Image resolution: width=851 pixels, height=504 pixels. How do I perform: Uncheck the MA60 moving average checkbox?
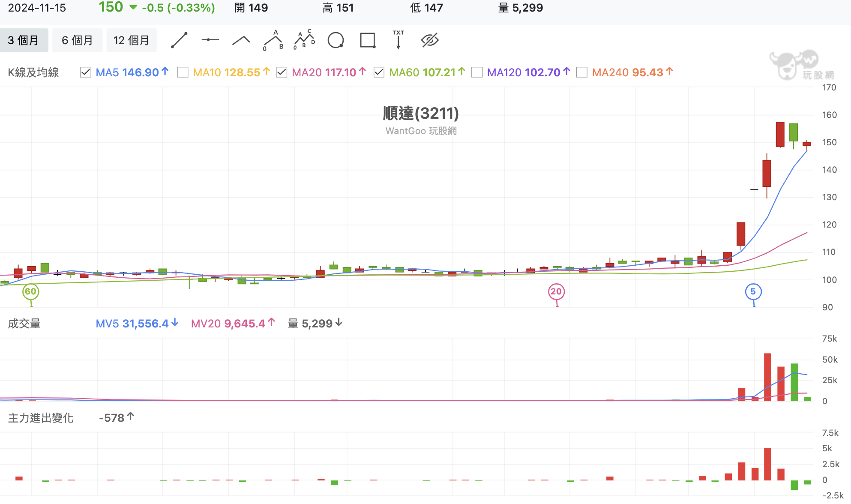click(379, 72)
